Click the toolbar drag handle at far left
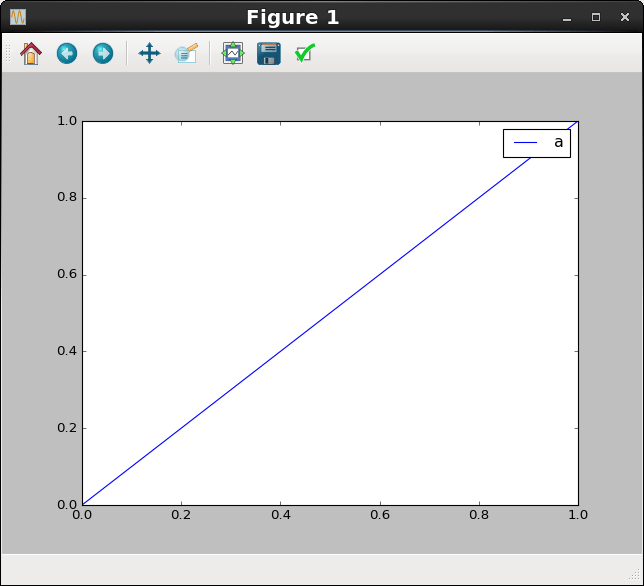Viewport: 644px width, 586px height. pos(8,53)
